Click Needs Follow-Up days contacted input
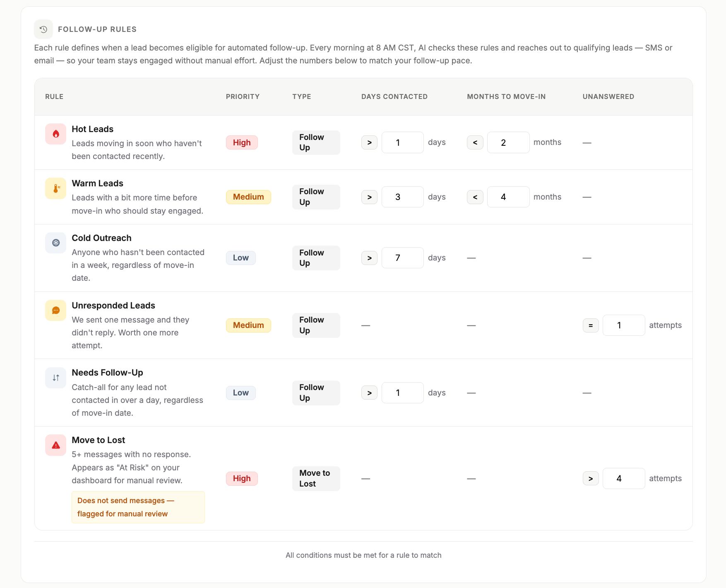 (x=402, y=393)
